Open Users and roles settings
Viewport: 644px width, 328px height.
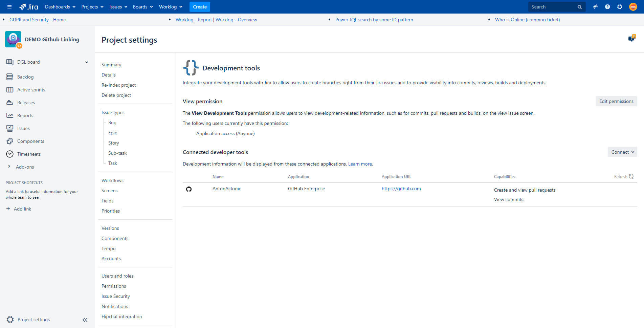117,276
